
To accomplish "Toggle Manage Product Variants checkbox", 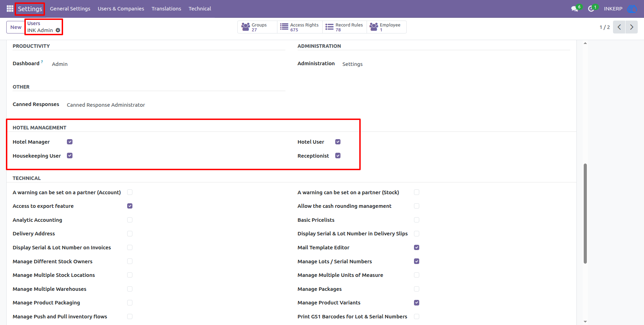I will (416, 303).
